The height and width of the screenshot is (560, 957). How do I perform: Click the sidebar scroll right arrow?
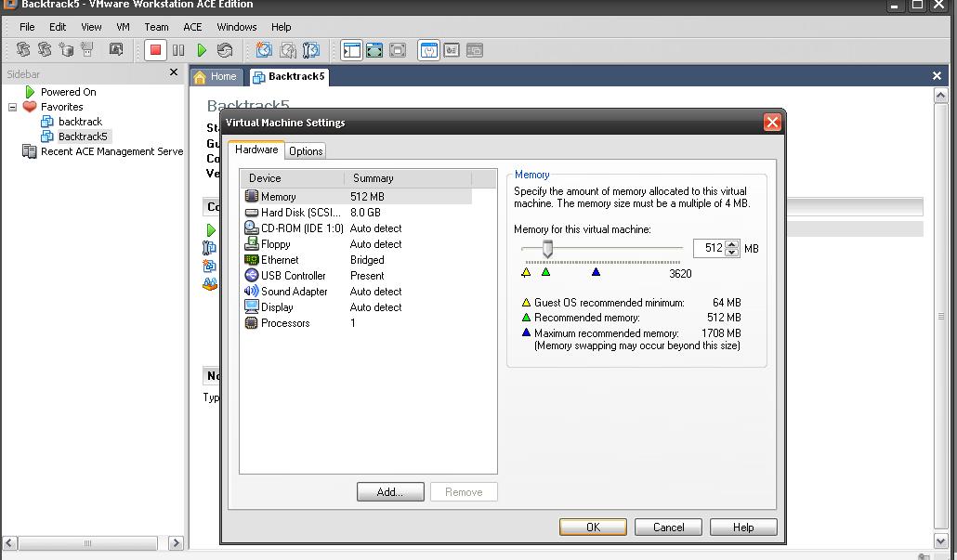coord(176,543)
